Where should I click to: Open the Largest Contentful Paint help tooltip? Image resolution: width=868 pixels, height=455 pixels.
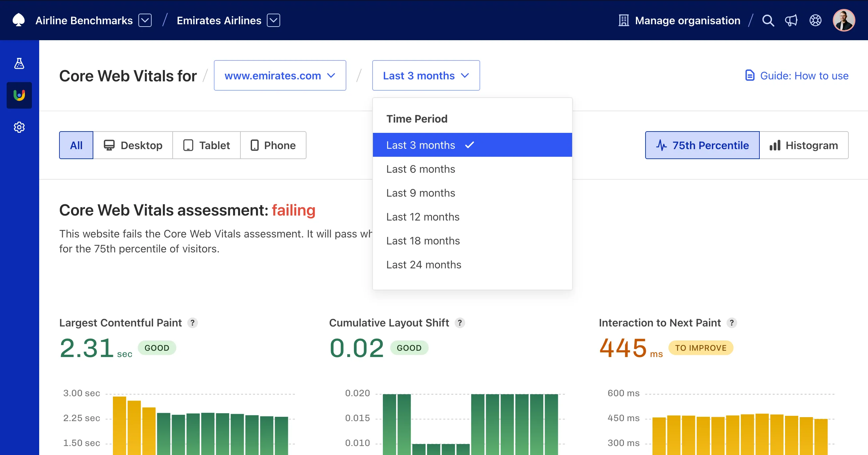(193, 323)
